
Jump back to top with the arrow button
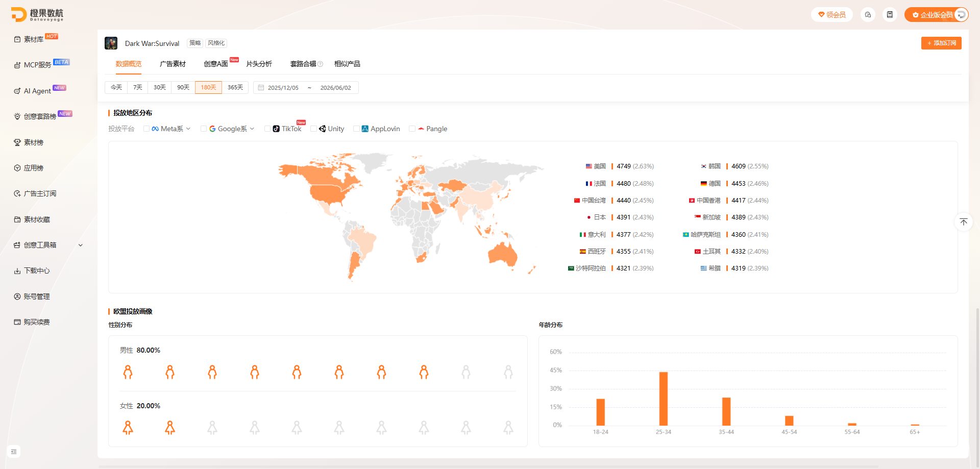click(x=964, y=221)
